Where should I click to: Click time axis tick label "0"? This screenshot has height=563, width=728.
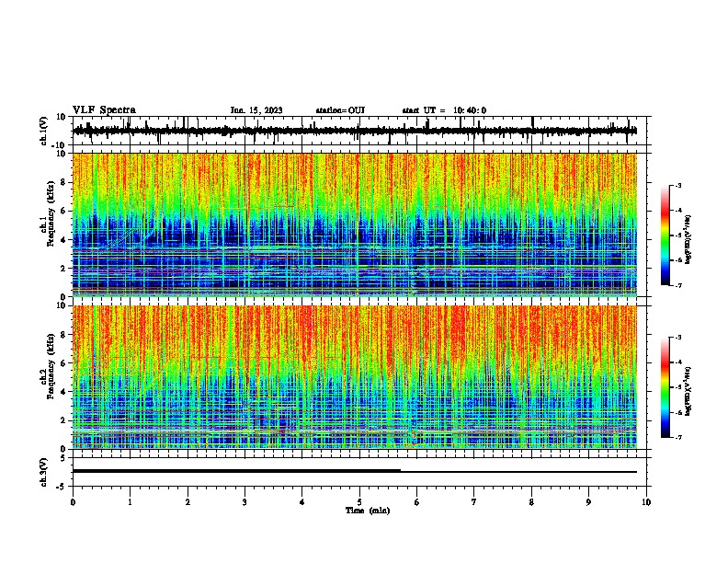pyautogui.click(x=73, y=502)
